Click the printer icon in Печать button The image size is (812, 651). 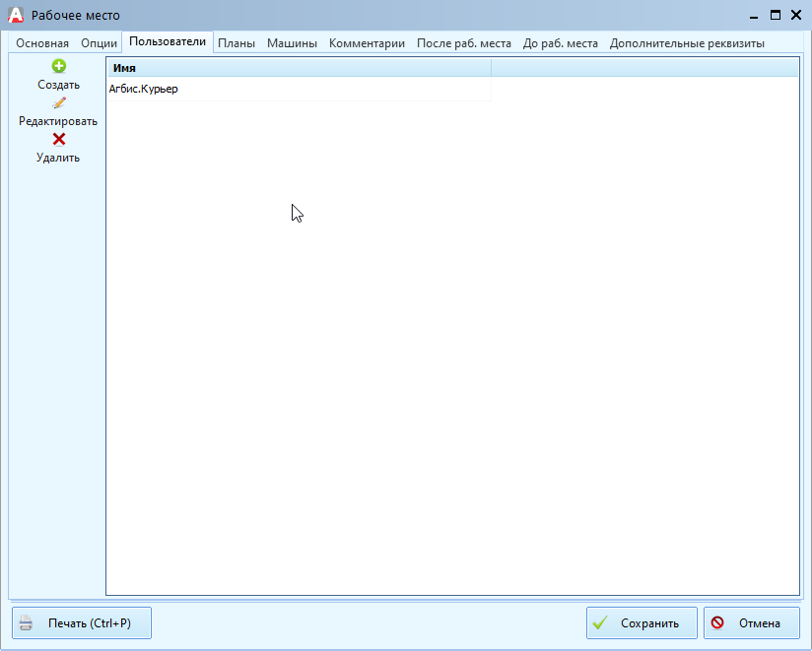(x=27, y=623)
